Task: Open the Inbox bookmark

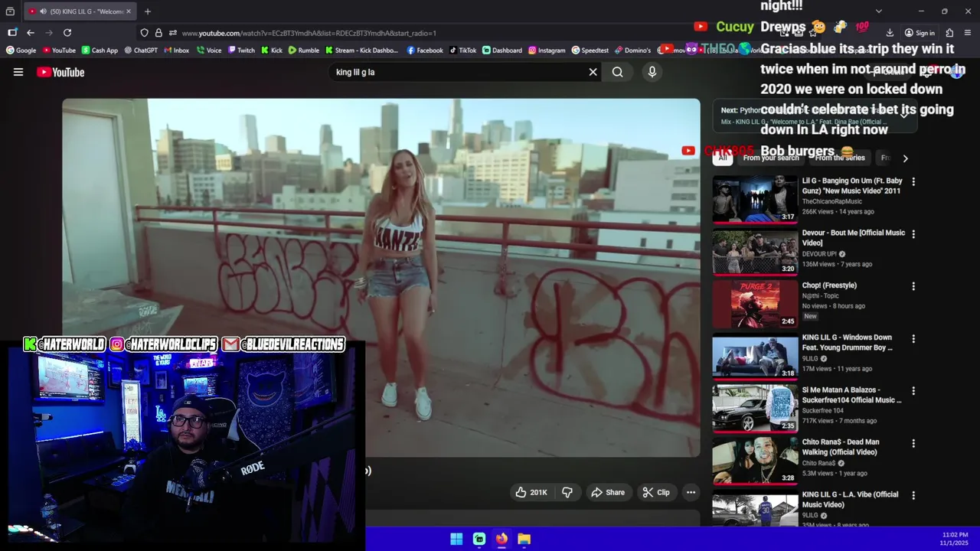Action: point(177,51)
